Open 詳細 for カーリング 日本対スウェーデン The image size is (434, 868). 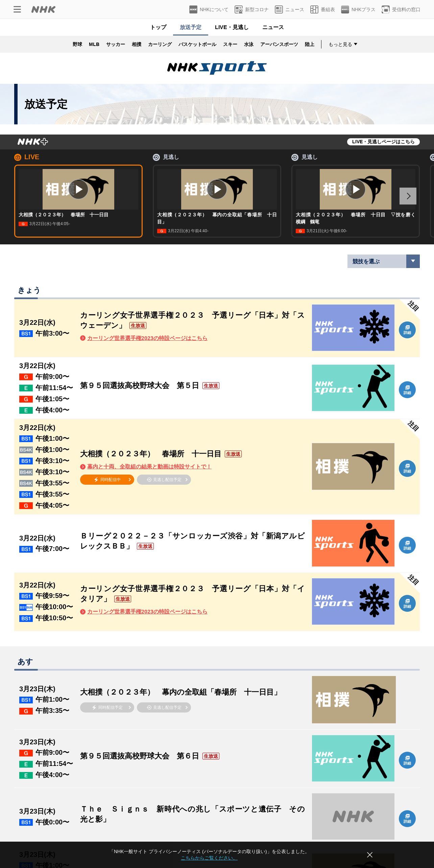click(x=407, y=330)
